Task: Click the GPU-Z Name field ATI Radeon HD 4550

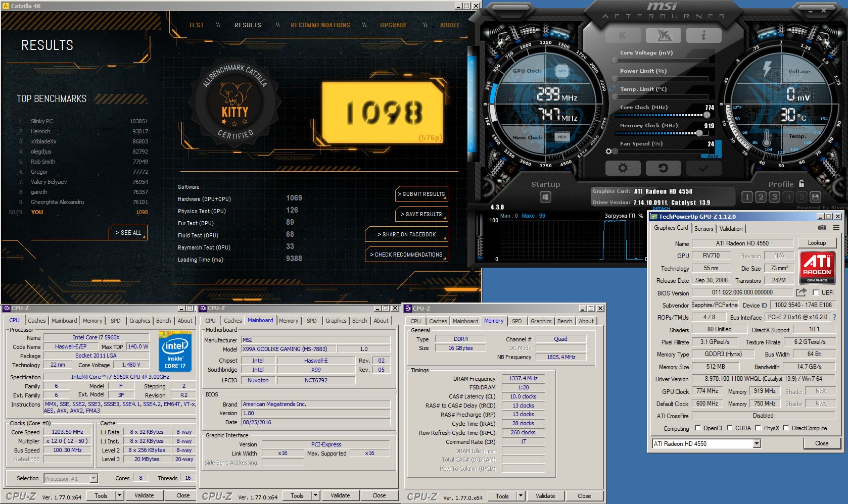Action: [742, 243]
